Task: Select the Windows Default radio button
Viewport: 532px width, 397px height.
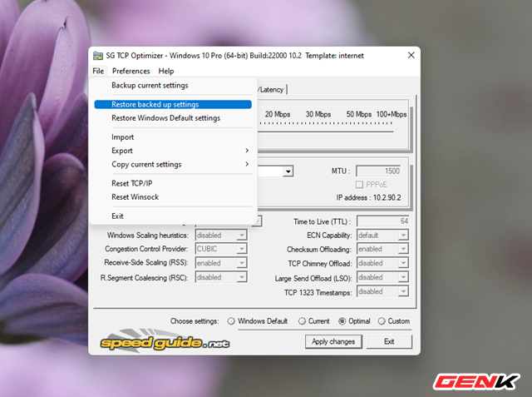Action: [231, 321]
